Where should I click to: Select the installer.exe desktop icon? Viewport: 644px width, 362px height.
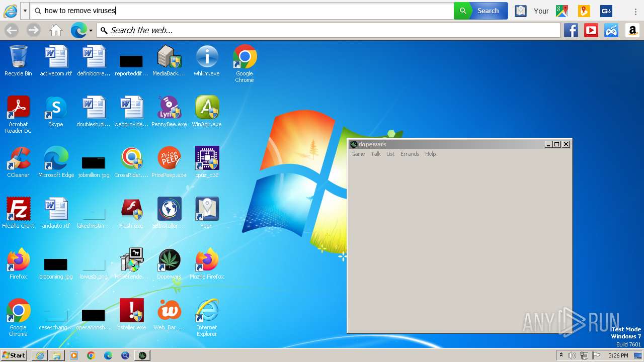click(x=131, y=315)
